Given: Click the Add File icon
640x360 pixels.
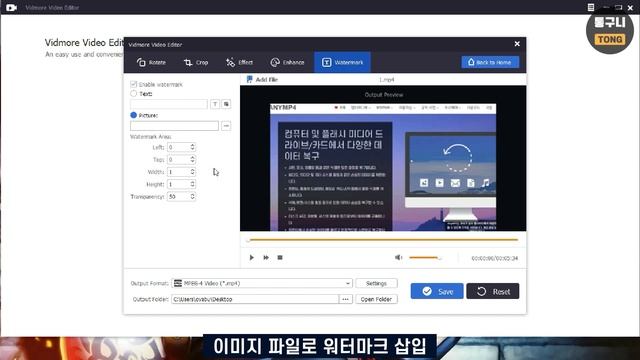Looking at the screenshot, I should coord(249,79).
